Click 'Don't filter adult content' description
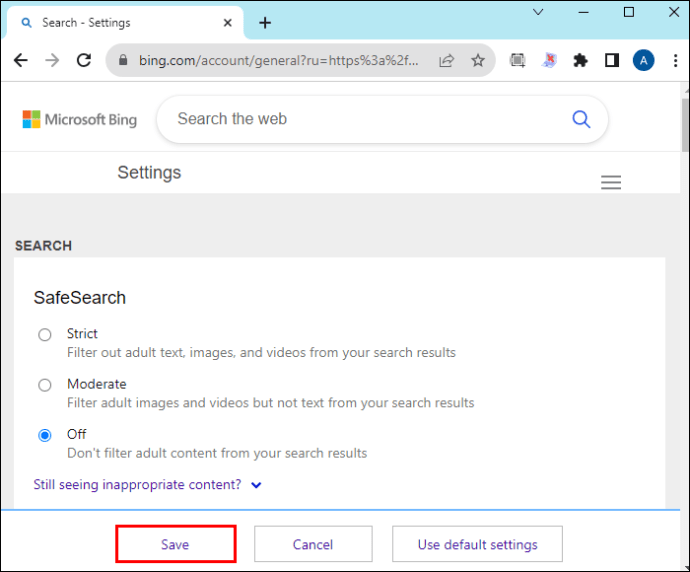Viewport: 690px width, 572px height. click(x=217, y=453)
